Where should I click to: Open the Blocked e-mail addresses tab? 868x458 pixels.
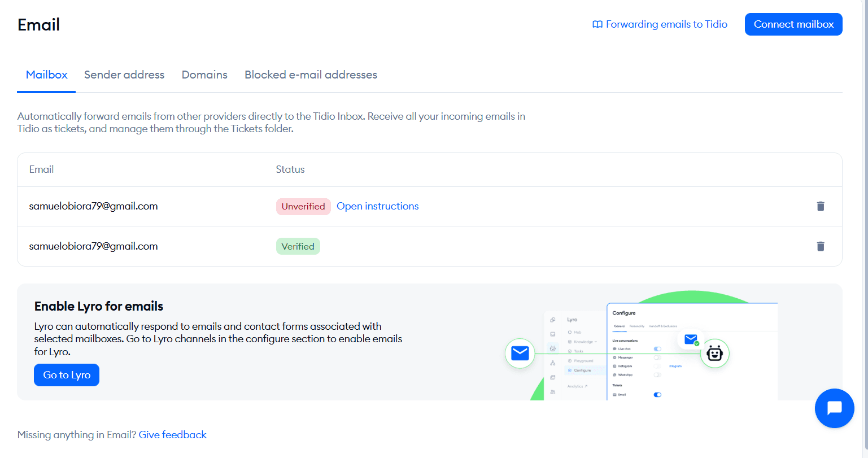(311, 75)
